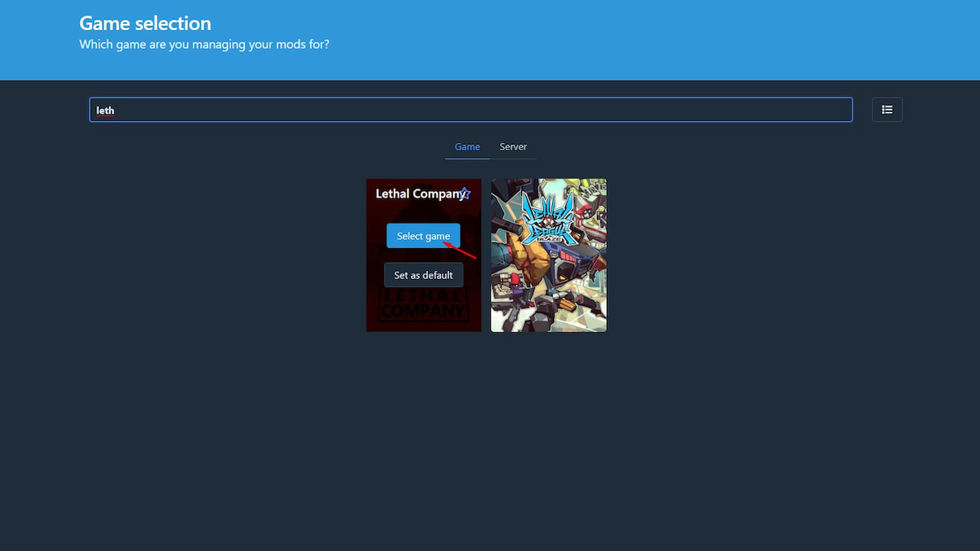
Task: Click the red arrow pointing at Select game
Action: coord(461,250)
